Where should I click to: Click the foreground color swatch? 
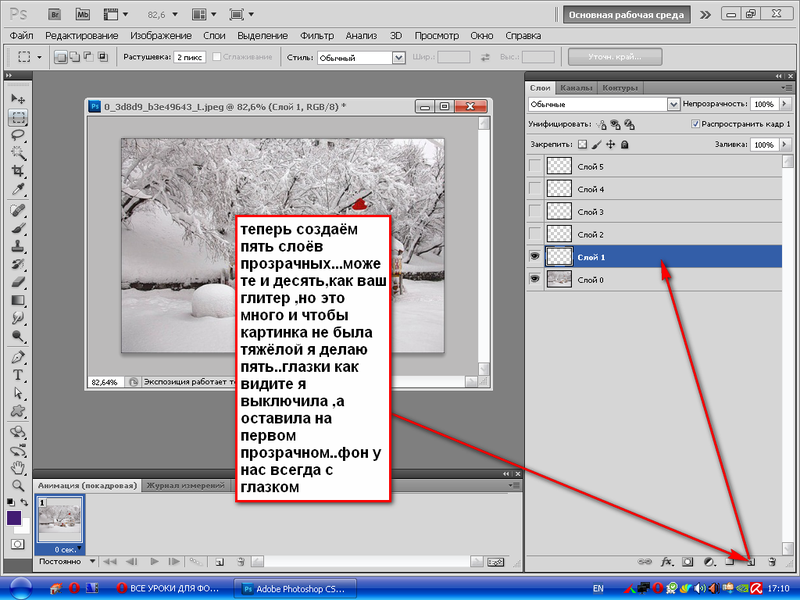[14, 518]
